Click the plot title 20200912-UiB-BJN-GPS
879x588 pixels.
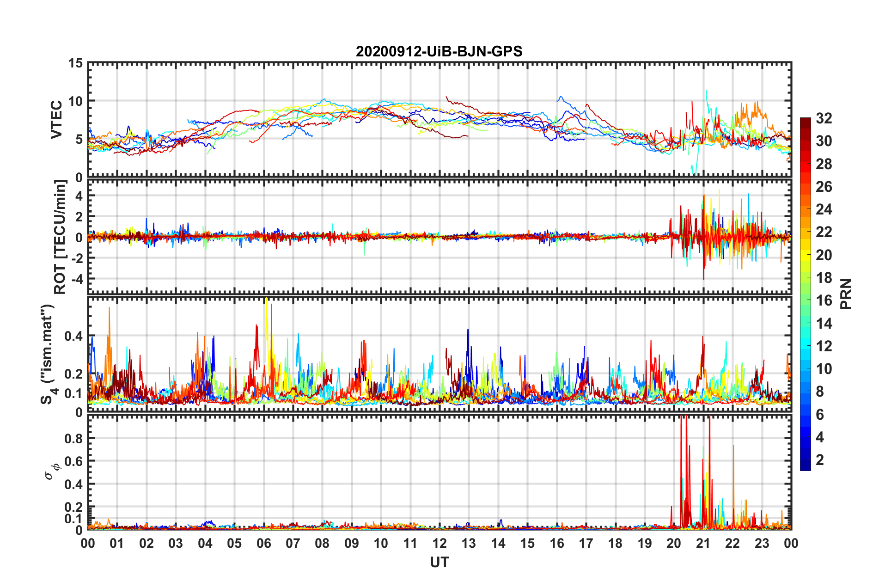(x=439, y=51)
